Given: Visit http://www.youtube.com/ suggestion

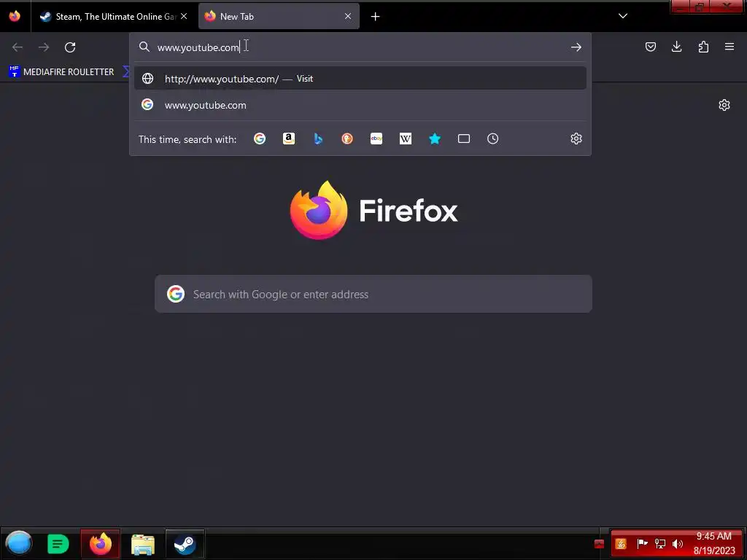Looking at the screenshot, I should pyautogui.click(x=360, y=79).
